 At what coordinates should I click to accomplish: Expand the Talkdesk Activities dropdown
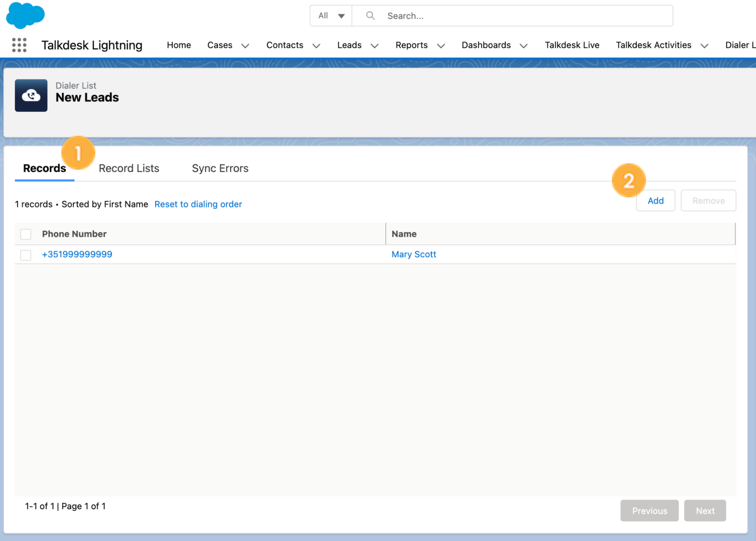tap(704, 46)
